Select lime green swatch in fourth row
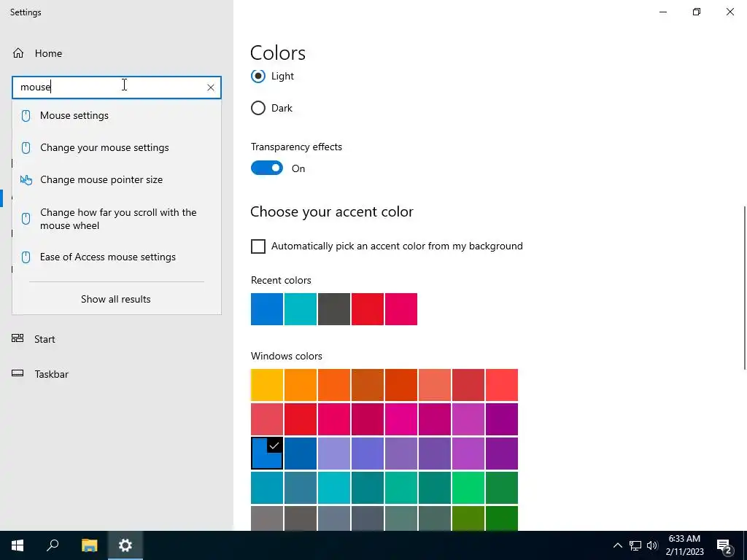This screenshot has height=560, width=747. tap(468, 488)
